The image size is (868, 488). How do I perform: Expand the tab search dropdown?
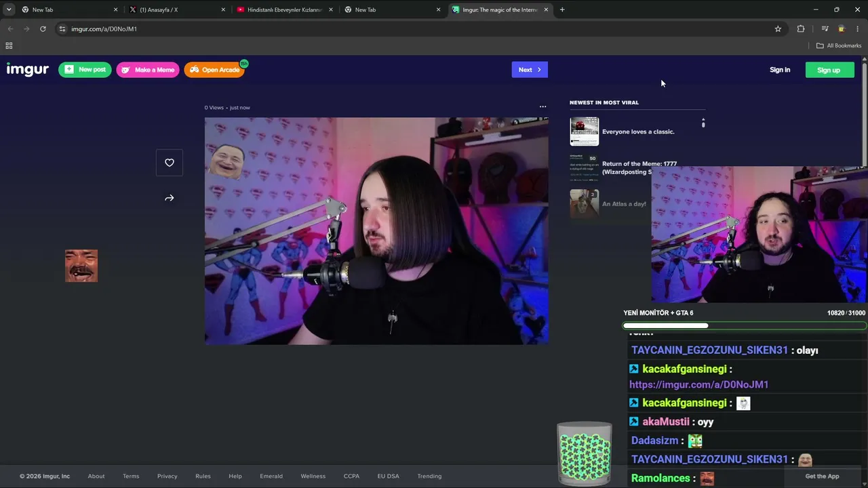9,9
